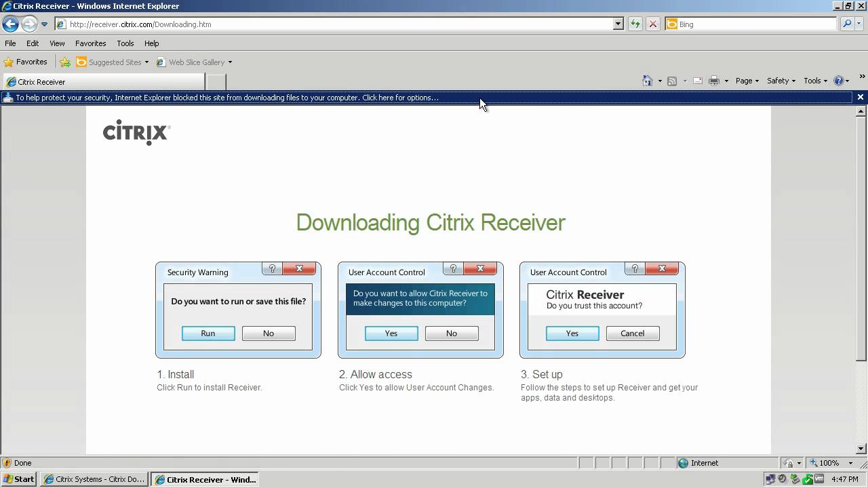Click the network computers tray icon
The width and height of the screenshot is (868, 488).
coord(770,479)
